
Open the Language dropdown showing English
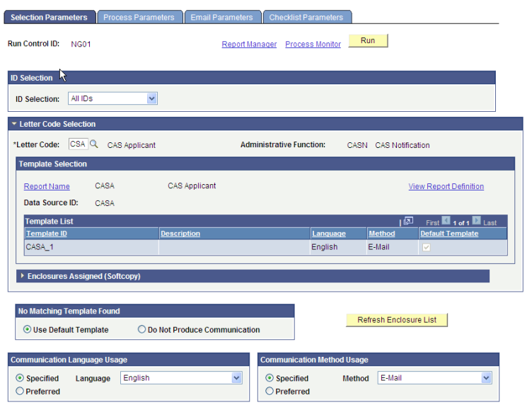pyautogui.click(x=181, y=378)
